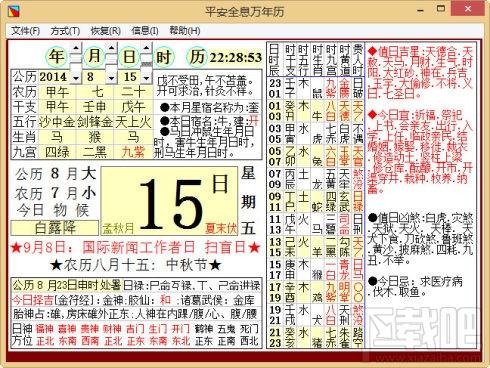Click the 胎神占 line

coord(135,314)
